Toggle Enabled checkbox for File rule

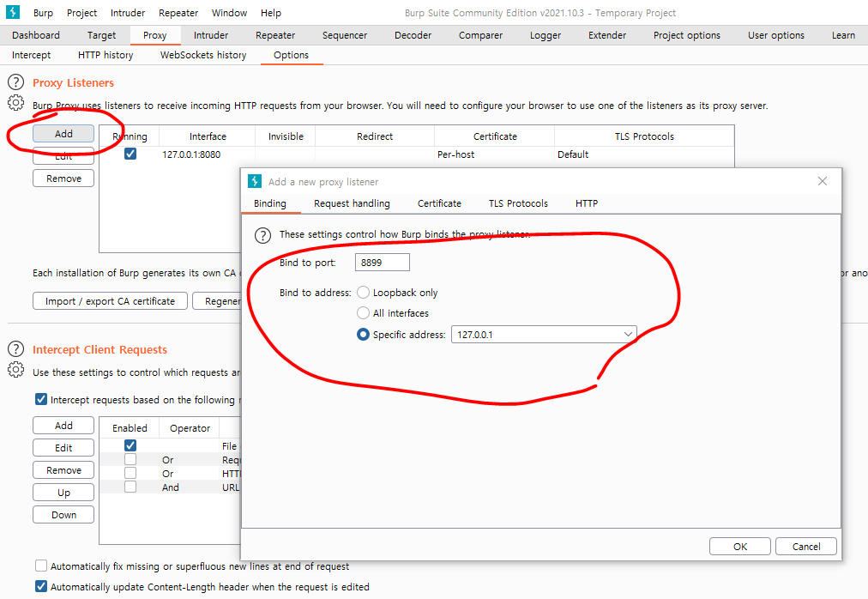130,445
